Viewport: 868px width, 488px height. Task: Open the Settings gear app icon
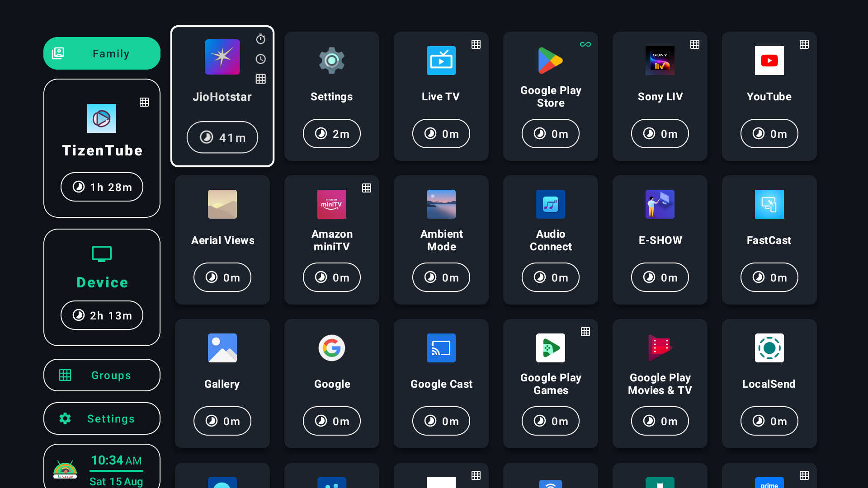(332, 61)
